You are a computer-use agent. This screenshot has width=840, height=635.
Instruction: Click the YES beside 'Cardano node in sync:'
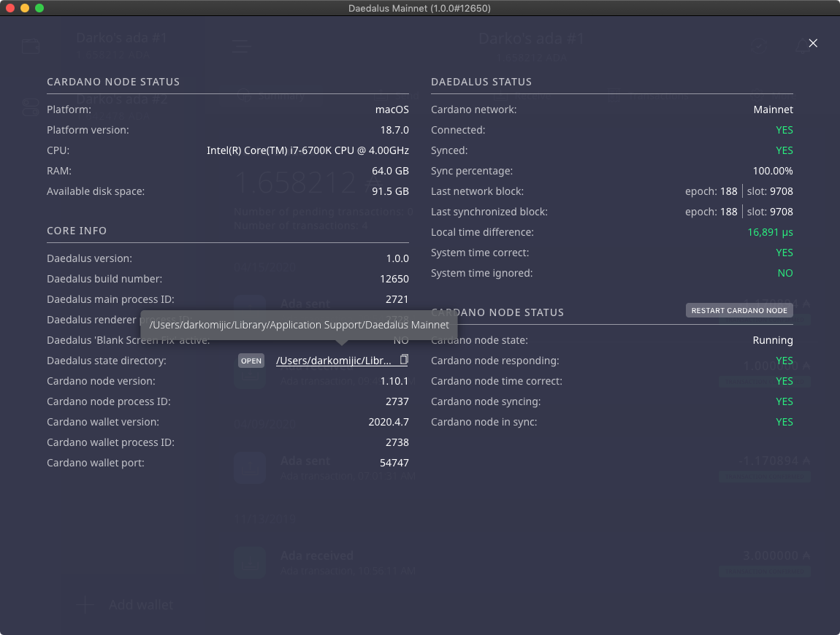[x=784, y=422]
